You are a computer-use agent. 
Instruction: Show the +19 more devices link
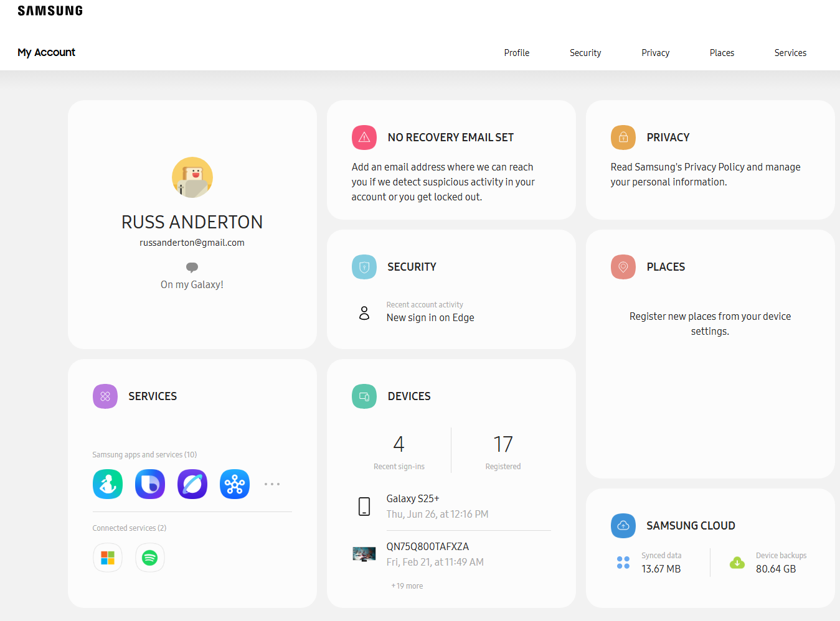click(407, 586)
